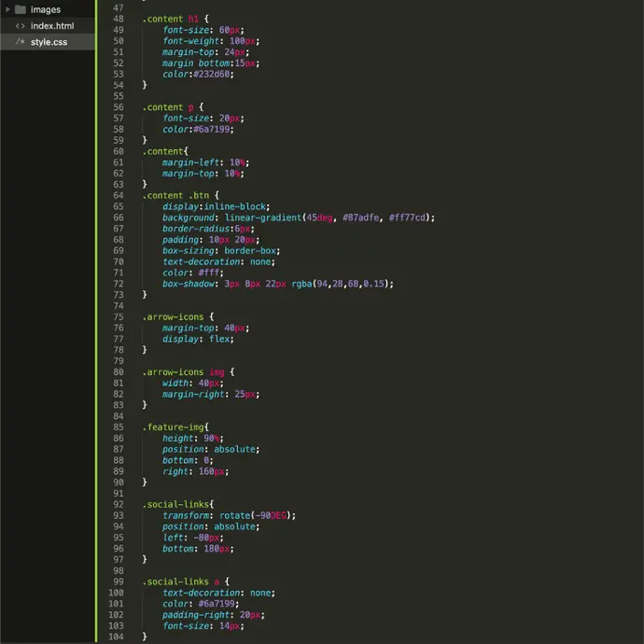This screenshot has height=644, width=644.
Task: Expand the images folder disclosure arrow
Action: tap(7, 9)
